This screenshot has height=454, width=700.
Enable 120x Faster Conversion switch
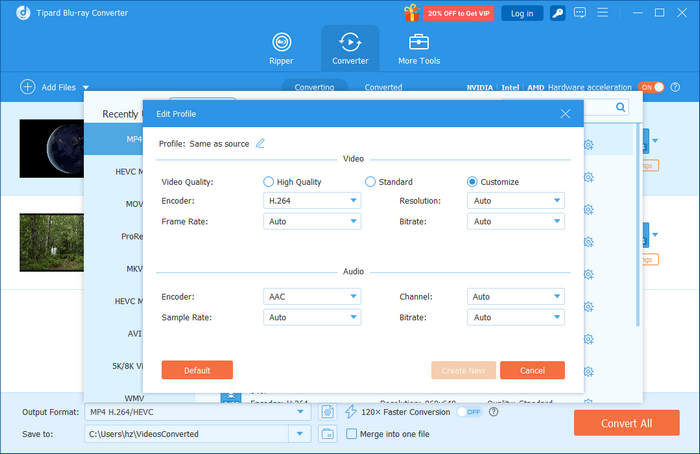[x=469, y=412]
